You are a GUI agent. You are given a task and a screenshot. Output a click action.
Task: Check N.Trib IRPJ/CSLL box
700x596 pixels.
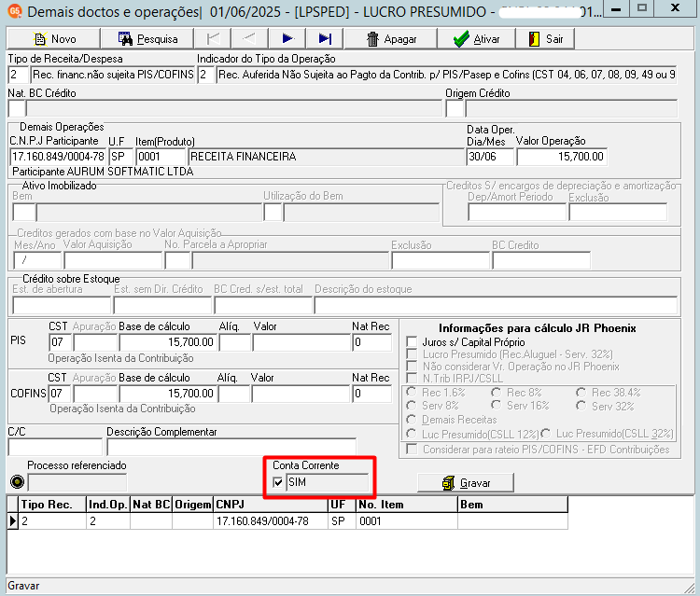[x=412, y=379]
